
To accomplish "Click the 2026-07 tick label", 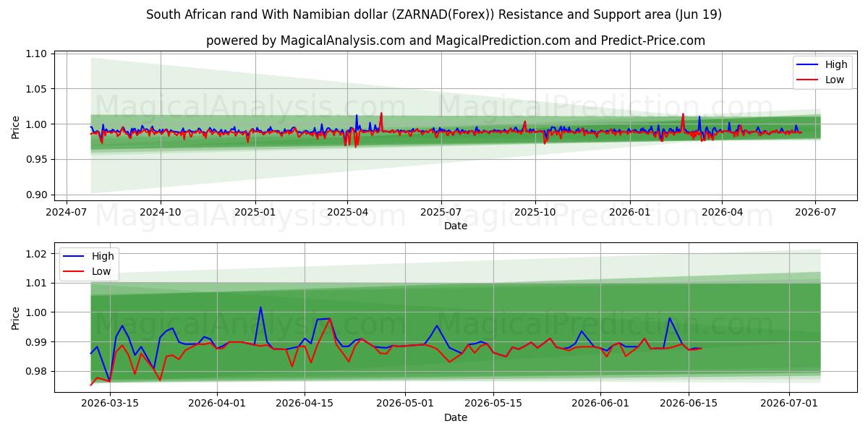I will tap(815, 212).
